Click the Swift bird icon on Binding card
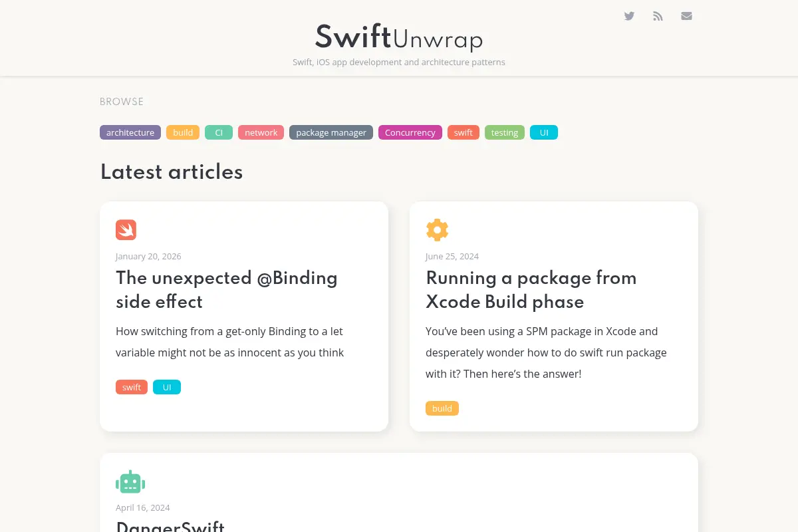Screen dimensions: 798x532 pos(126,230)
